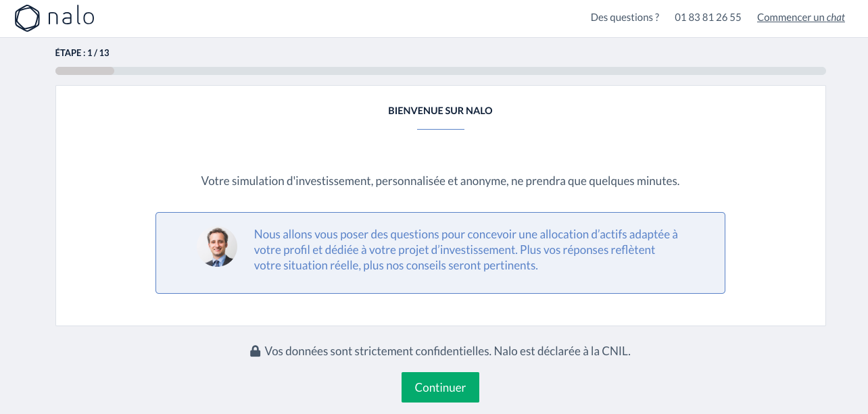Click the short divider line under the heading

click(440, 129)
